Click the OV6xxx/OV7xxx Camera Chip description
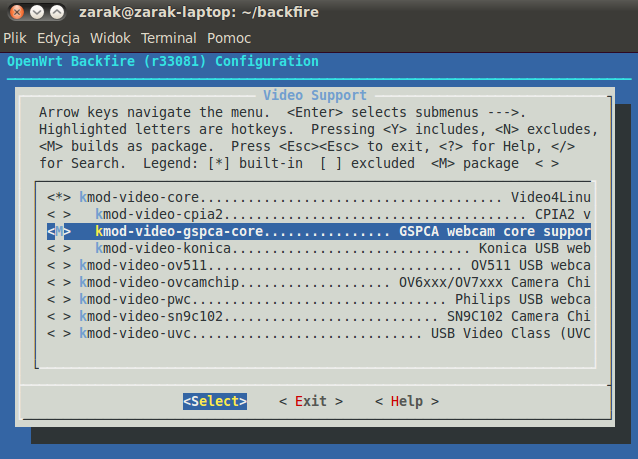Screen dimensions: 638x459 [495, 282]
